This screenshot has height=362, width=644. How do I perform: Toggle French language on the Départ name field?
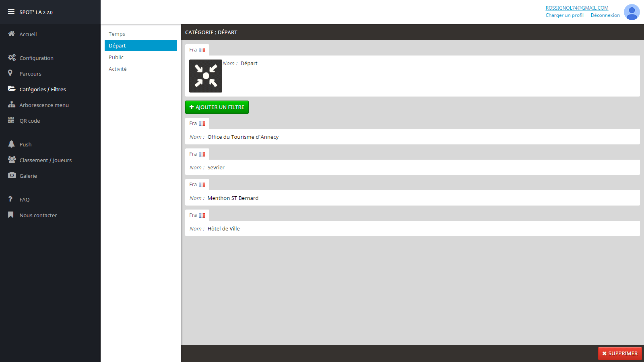(197, 49)
